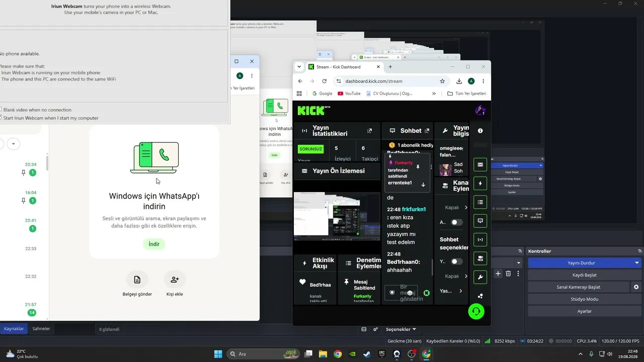Click the stream preview thumbnail

coord(337,216)
